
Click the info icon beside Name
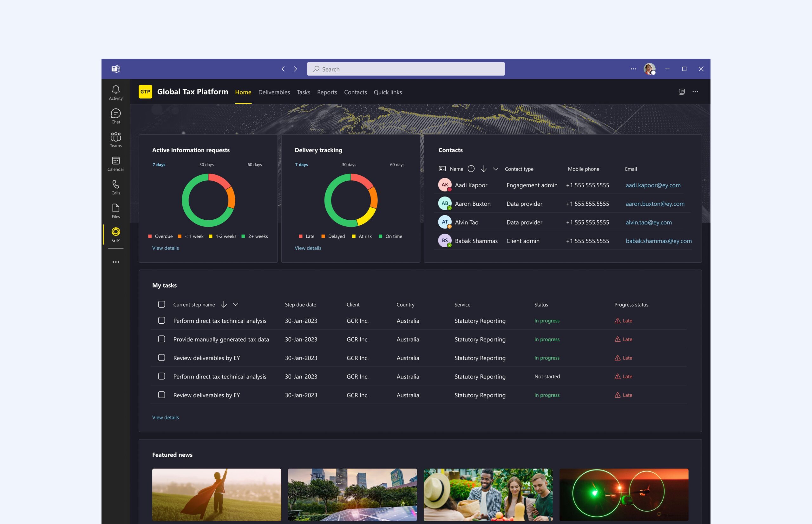471,169
